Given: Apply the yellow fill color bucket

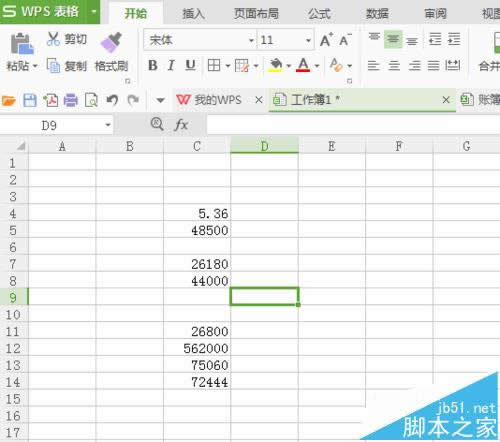Looking at the screenshot, I should tap(275, 65).
